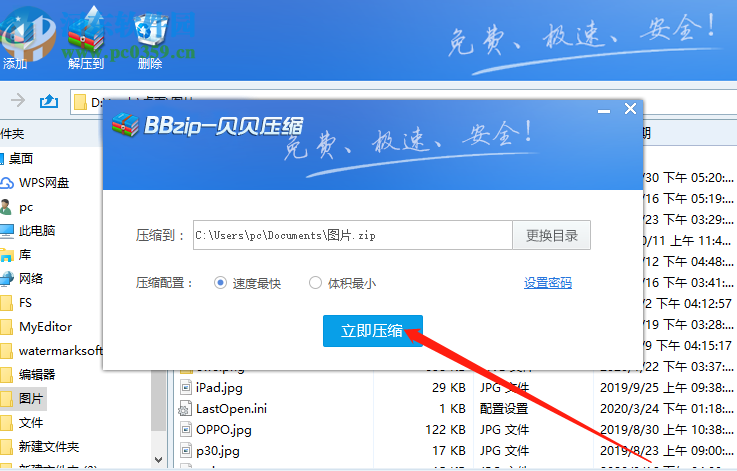This screenshot has height=471, width=737.
Task: Click the 此电脑 computer icon
Action: [7, 231]
